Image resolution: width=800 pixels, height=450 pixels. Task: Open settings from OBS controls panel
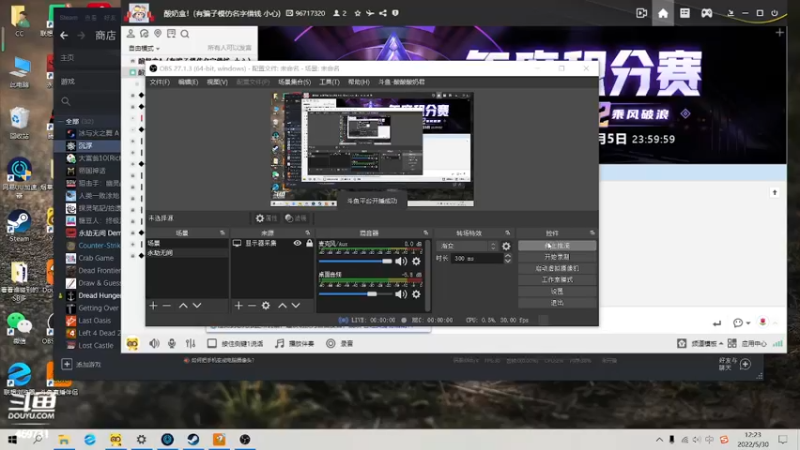pyautogui.click(x=557, y=291)
